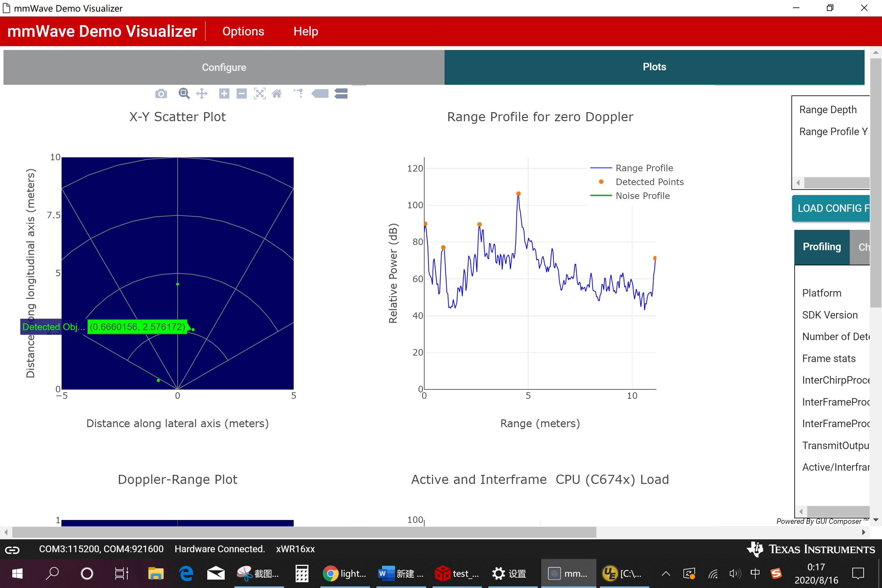Open the Options menu
Image resolution: width=882 pixels, height=588 pixels.
pos(243,31)
